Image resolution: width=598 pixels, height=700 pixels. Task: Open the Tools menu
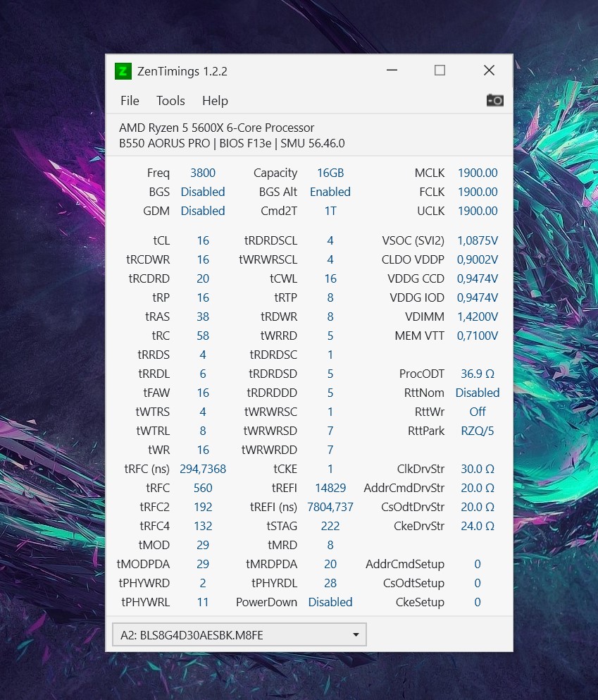[x=170, y=100]
